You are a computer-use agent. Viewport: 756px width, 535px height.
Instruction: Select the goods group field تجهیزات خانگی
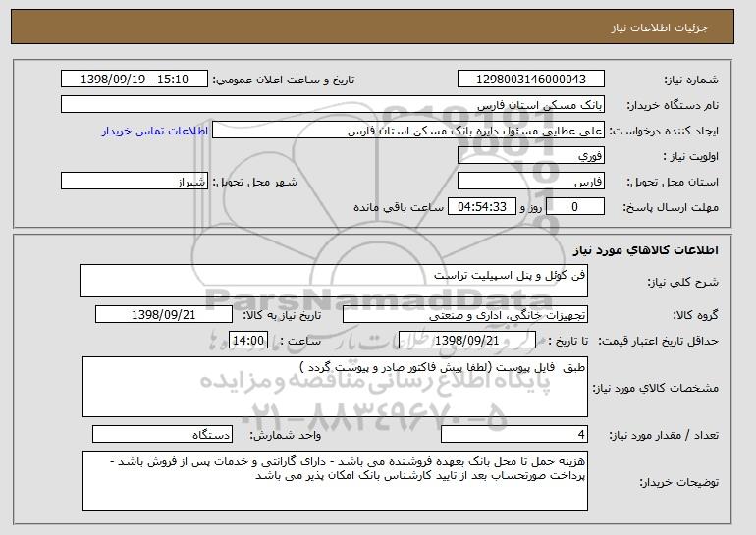coord(465,315)
